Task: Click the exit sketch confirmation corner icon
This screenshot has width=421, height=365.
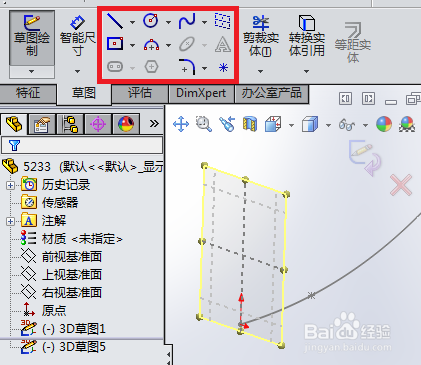Action: click(365, 158)
